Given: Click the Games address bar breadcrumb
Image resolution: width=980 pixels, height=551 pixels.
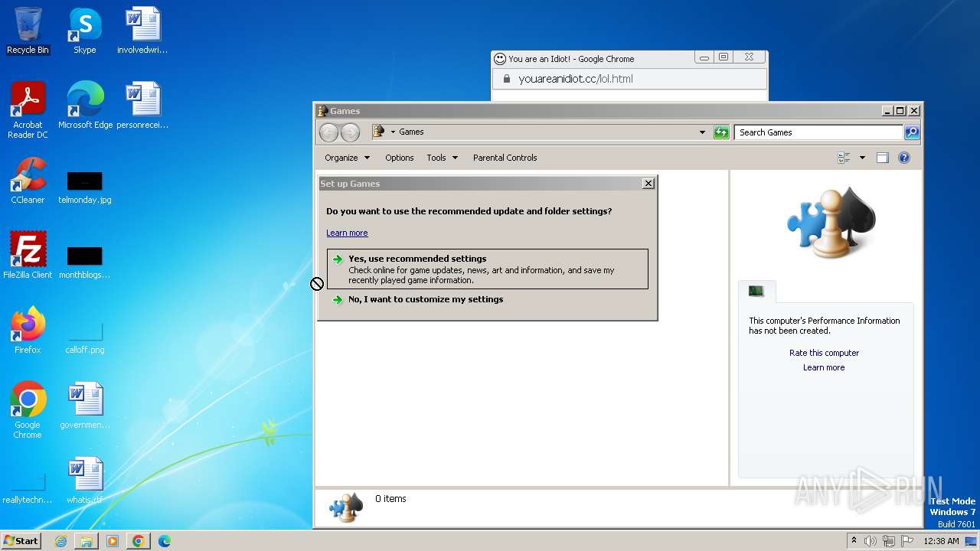Looking at the screenshot, I should point(411,132).
